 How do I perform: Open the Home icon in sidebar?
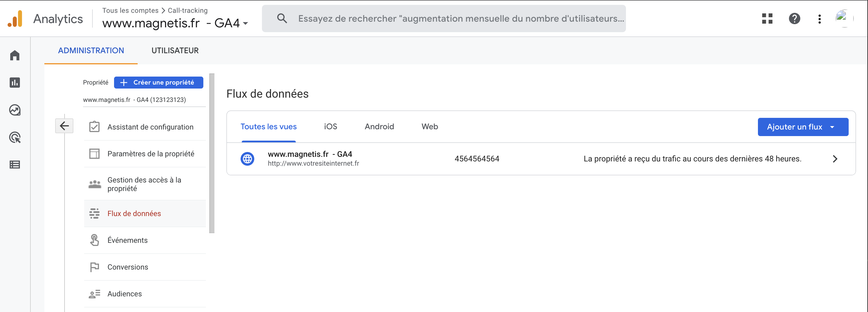(15, 55)
